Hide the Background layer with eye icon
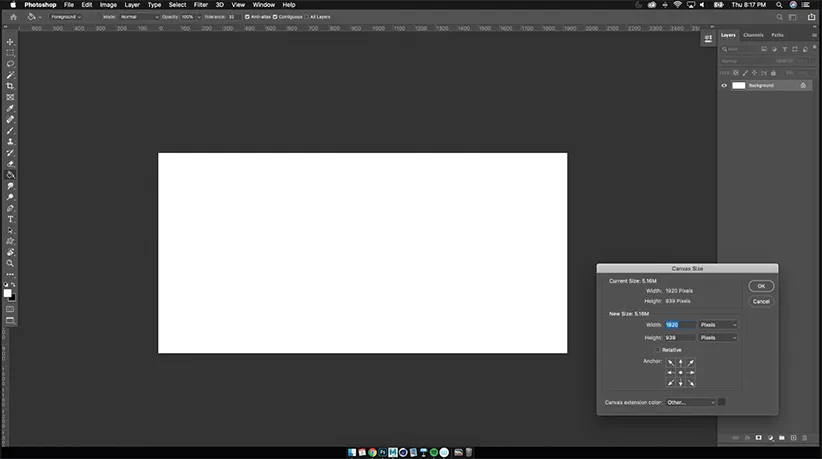Image resolution: width=822 pixels, height=459 pixels. coord(725,86)
